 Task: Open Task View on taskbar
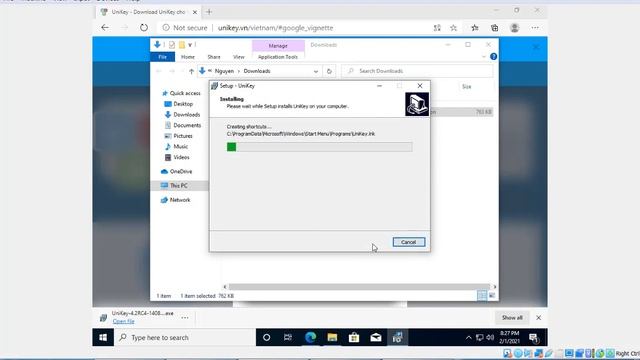point(288,338)
